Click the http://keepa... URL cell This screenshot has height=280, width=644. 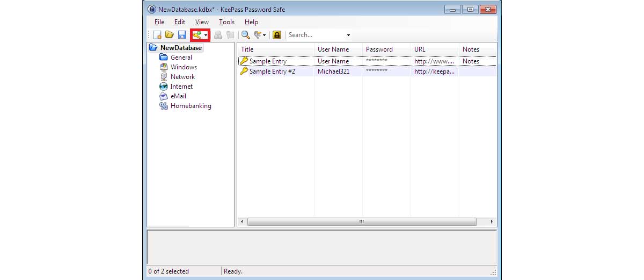pos(434,71)
